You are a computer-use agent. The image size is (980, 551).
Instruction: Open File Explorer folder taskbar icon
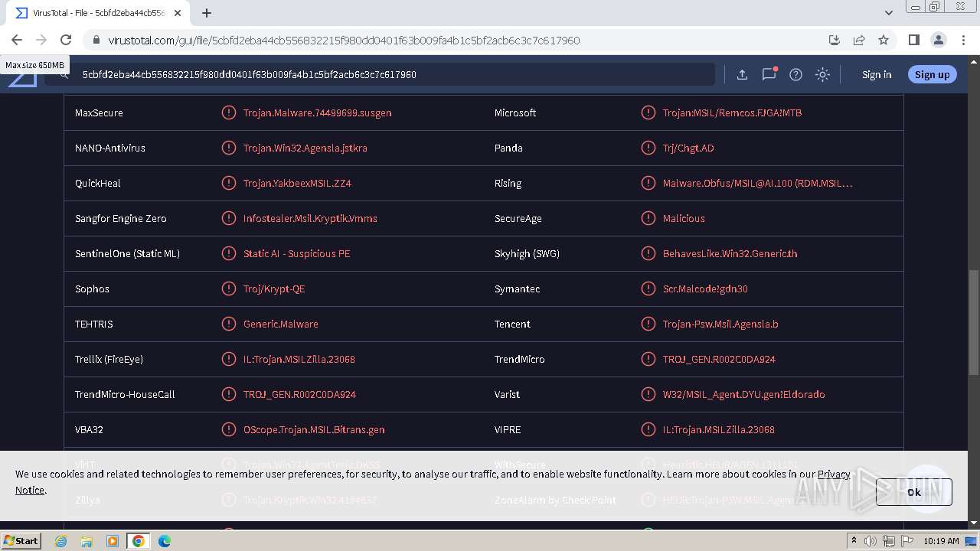87,541
